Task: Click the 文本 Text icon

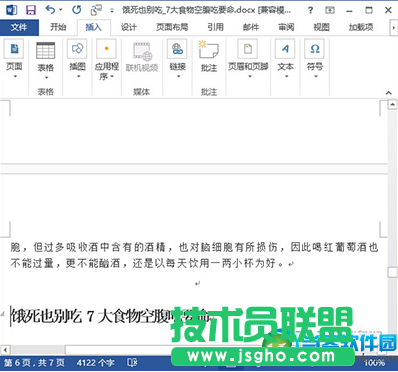Action: tap(285, 49)
